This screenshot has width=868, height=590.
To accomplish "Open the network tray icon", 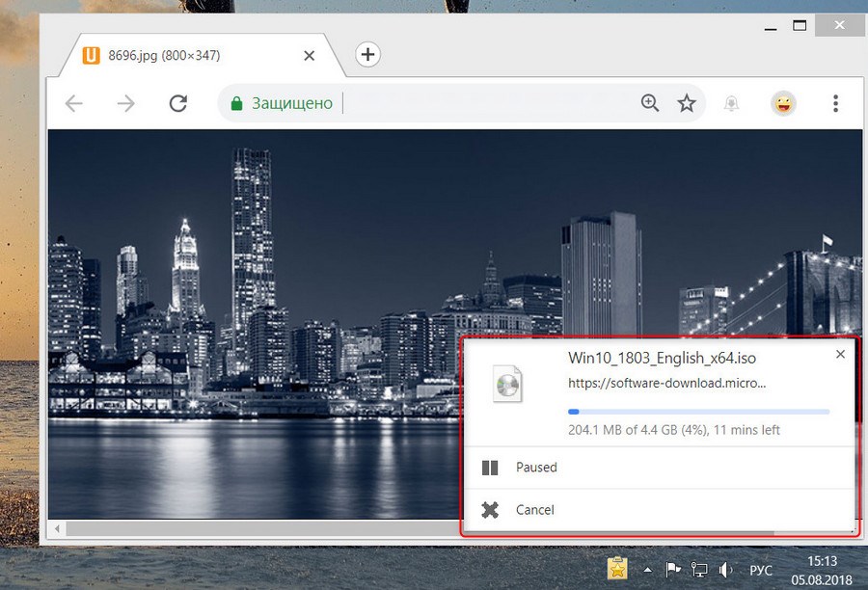I will [699, 569].
